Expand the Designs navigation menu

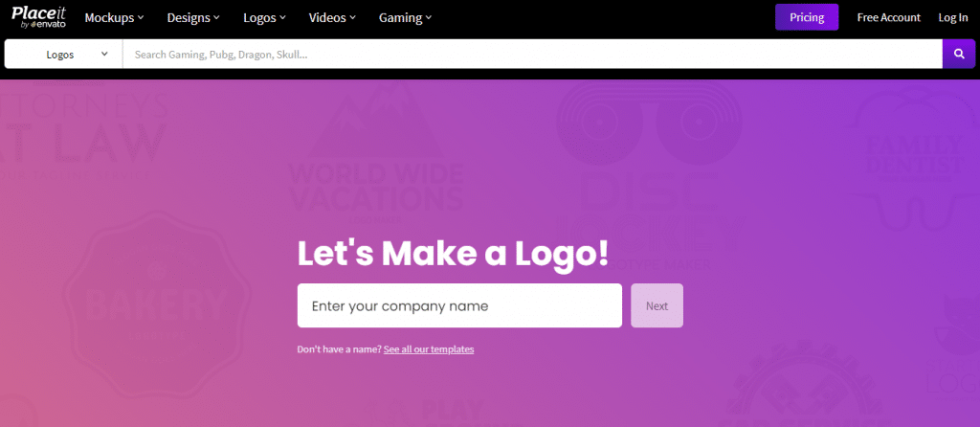tap(193, 17)
